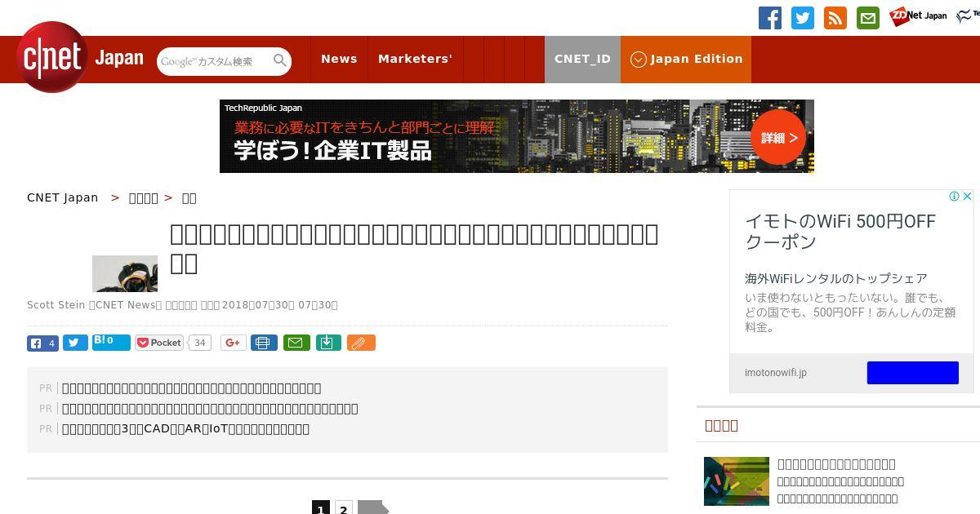Open イモトのWiFi 500円OFF ad headline

(840, 232)
